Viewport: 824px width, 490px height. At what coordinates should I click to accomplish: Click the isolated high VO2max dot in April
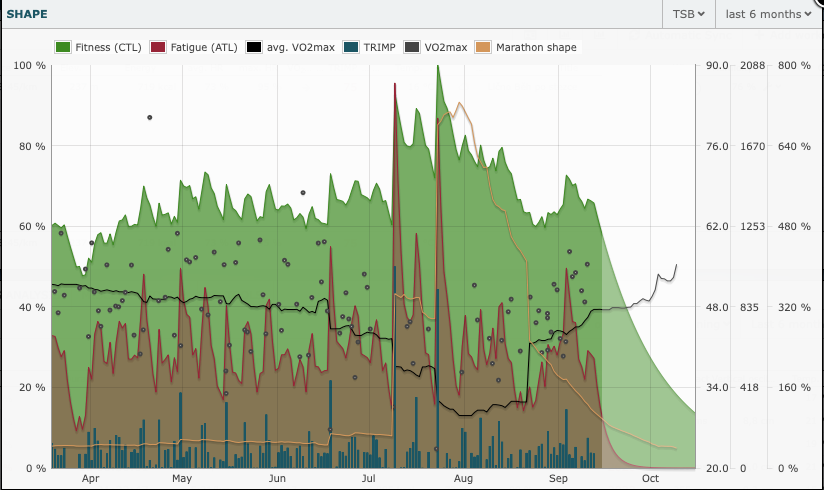point(150,118)
